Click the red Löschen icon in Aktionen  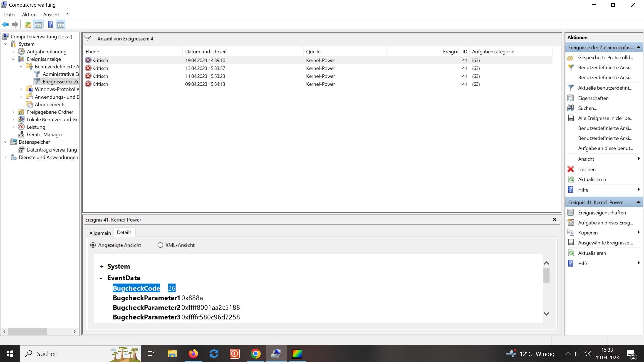tap(571, 169)
